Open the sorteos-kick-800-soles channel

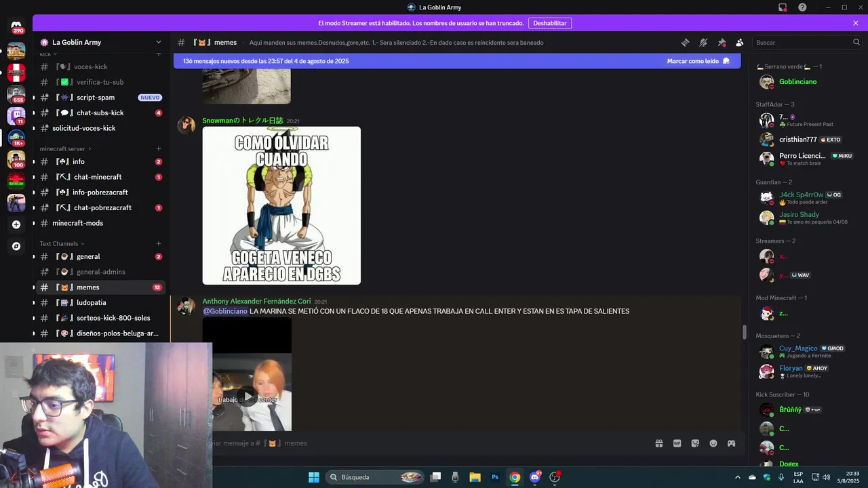pos(100,318)
